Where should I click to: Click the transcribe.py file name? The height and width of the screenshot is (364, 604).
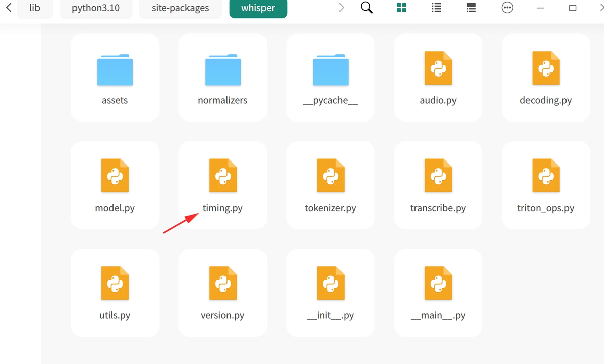(x=438, y=208)
